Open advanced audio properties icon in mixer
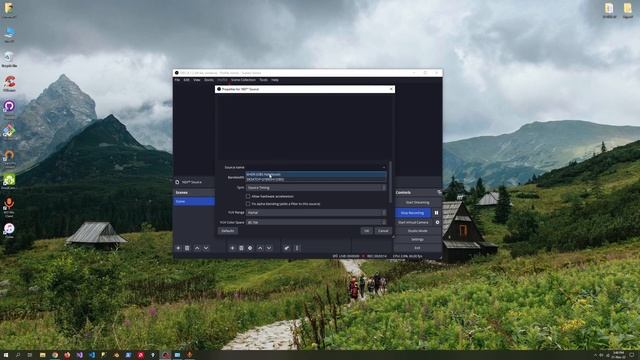The height and width of the screenshot is (360, 640). click(x=287, y=248)
